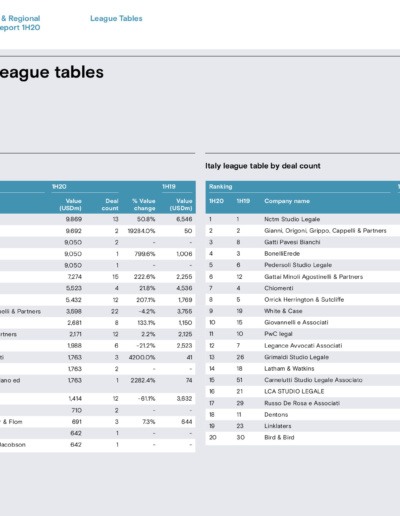Image resolution: width=400 pixels, height=516 pixels.
Task: Select the Gatti Pavesi Bianchi entry
Action: pyautogui.click(x=292, y=242)
